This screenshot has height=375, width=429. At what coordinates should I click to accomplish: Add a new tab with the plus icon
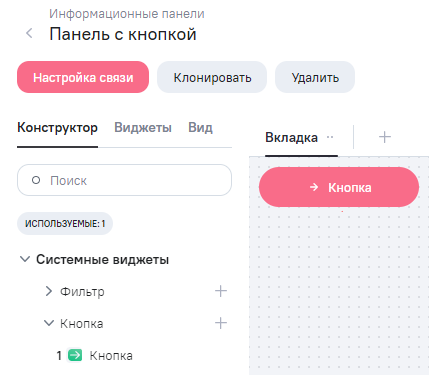(385, 137)
